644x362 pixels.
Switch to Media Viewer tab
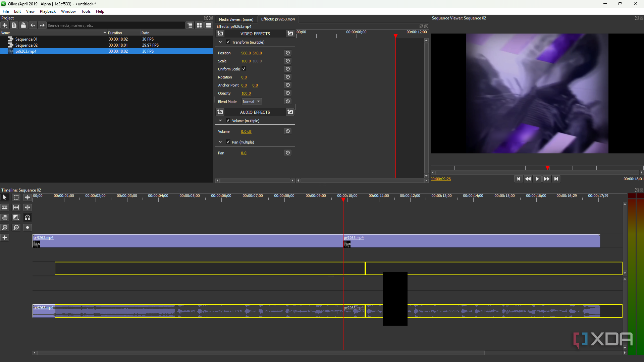point(236,19)
